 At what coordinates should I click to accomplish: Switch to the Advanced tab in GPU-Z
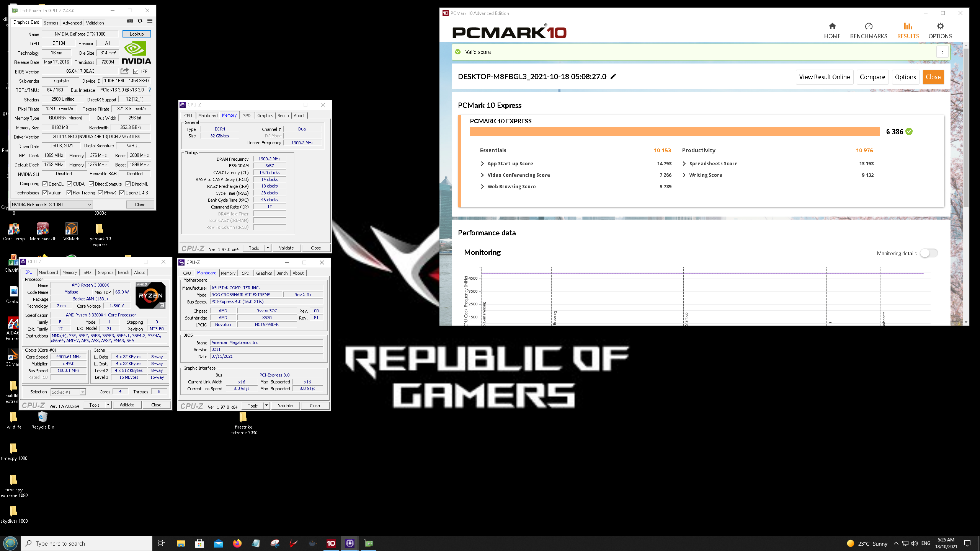pyautogui.click(x=72, y=23)
